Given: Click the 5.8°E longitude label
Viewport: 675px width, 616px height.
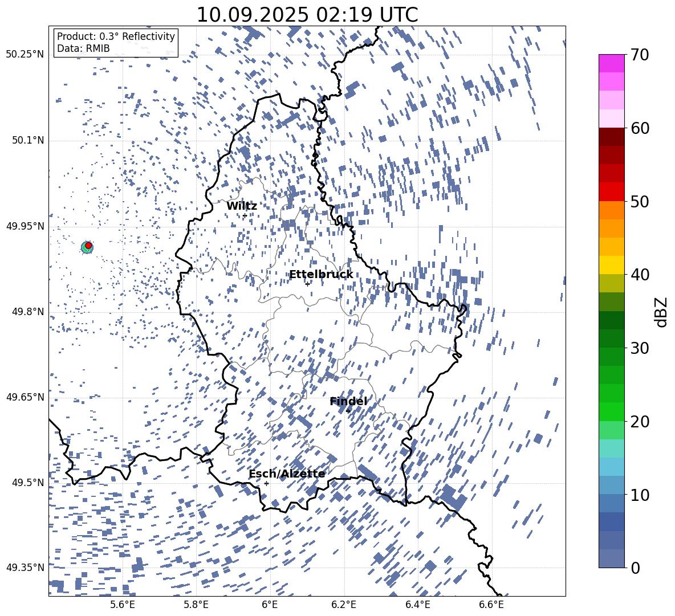Looking at the screenshot, I should (x=196, y=605).
